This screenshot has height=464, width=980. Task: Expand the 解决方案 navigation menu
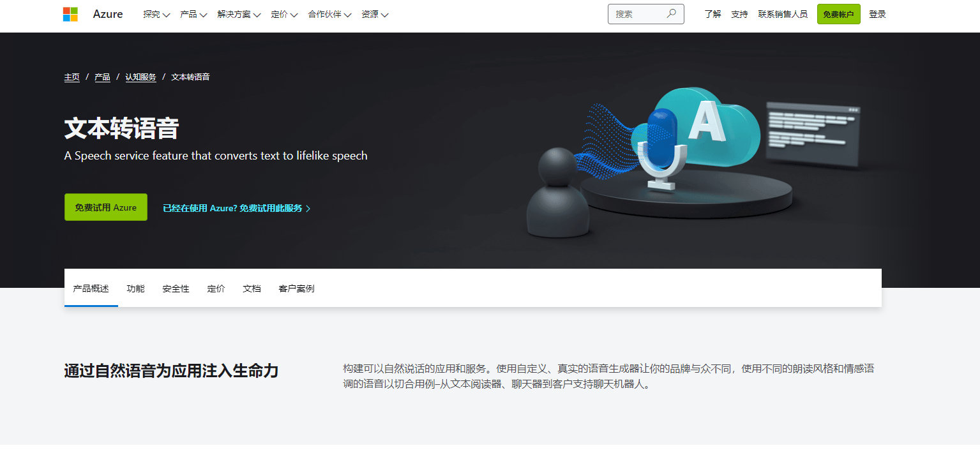click(239, 14)
